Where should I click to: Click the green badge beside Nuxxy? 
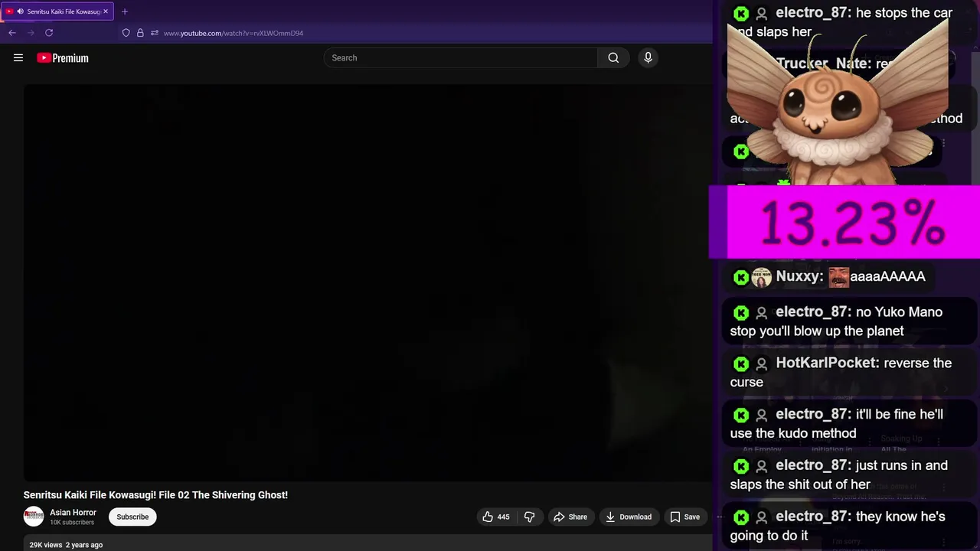[741, 277]
